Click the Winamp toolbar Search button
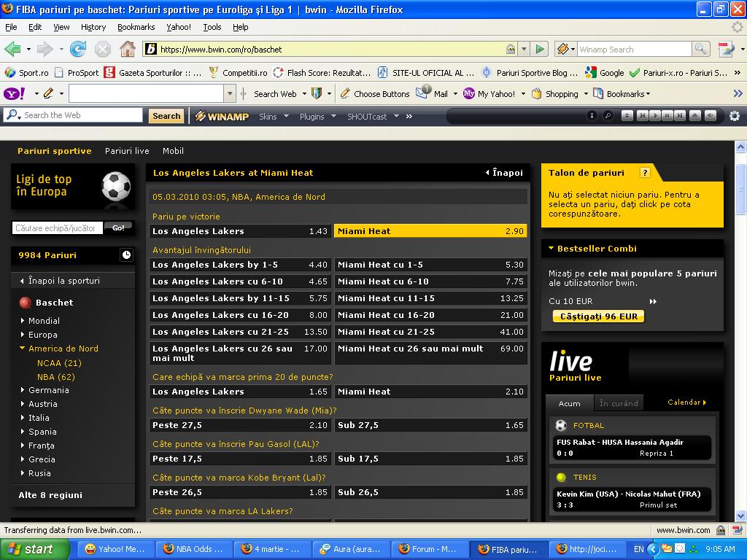Screen dimensions: 747x560 click(166, 116)
